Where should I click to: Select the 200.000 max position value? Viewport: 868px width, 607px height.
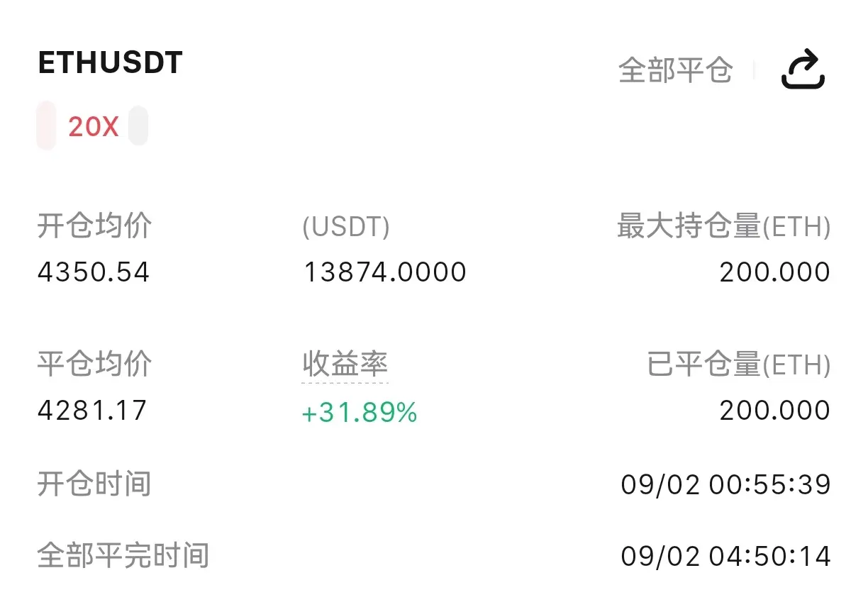point(775,272)
